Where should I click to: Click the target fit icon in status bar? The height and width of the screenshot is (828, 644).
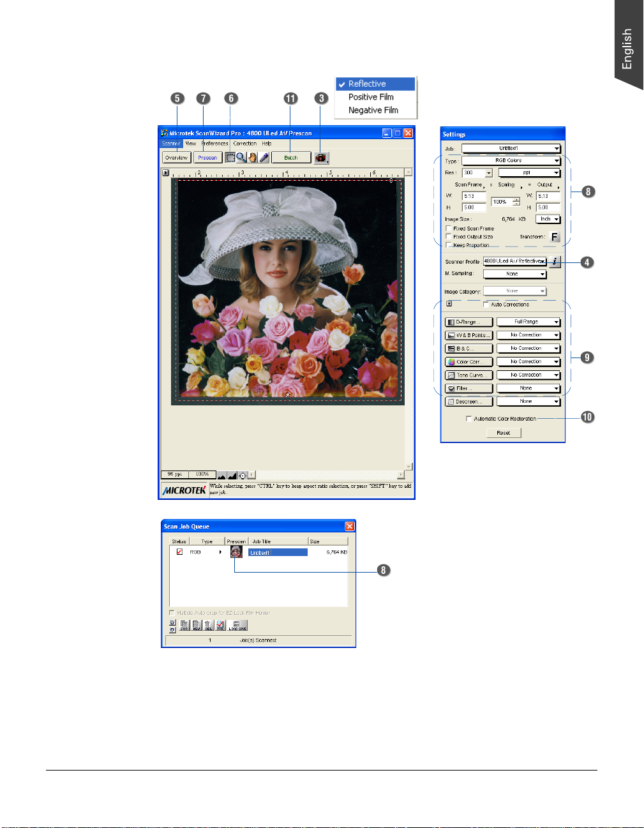pos(243,475)
